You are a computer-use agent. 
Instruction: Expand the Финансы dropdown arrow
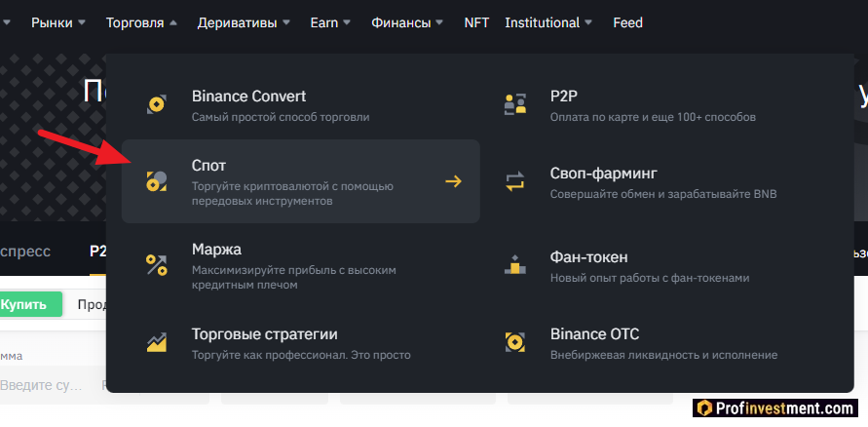coord(439,22)
